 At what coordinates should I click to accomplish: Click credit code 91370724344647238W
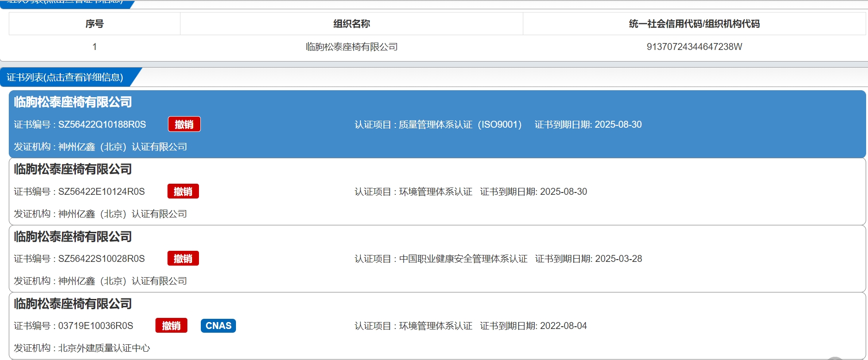pos(694,47)
